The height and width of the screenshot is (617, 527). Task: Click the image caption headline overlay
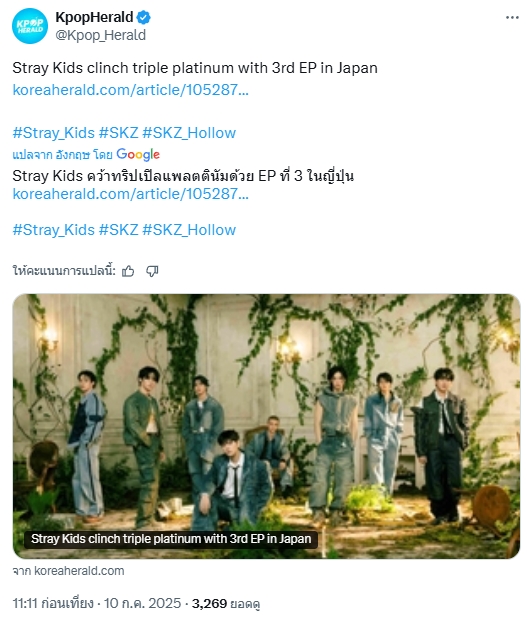click(x=171, y=539)
